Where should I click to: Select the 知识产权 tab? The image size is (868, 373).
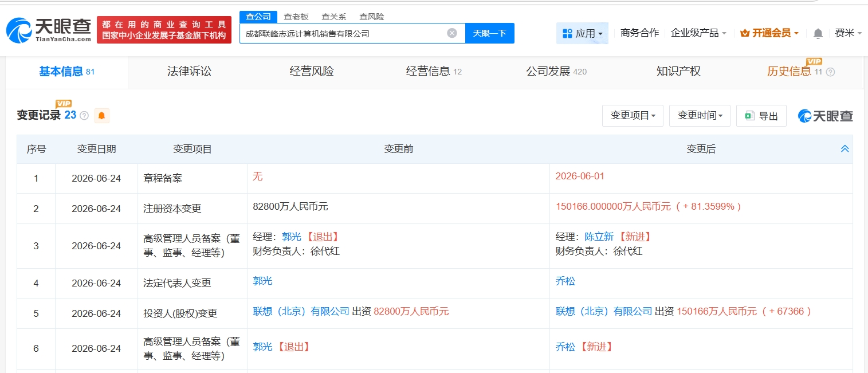click(678, 72)
